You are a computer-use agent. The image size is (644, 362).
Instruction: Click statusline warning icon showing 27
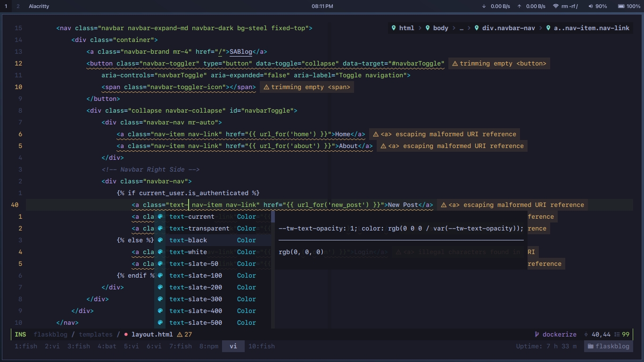coord(180,334)
